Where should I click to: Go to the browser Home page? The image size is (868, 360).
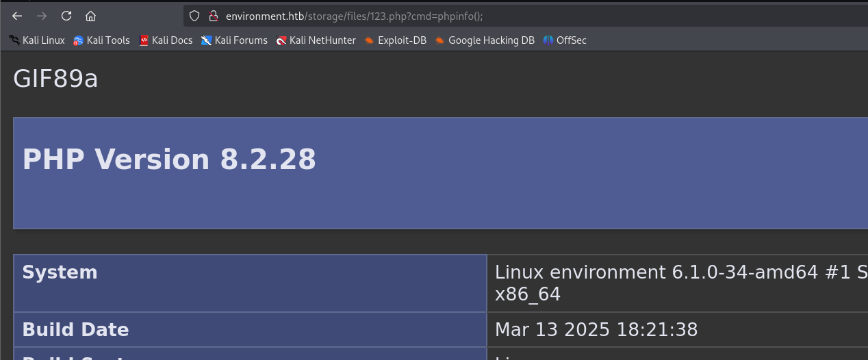pyautogui.click(x=90, y=16)
